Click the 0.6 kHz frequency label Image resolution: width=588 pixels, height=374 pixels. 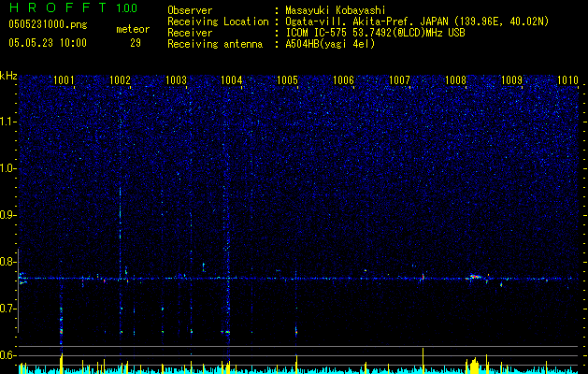[x=7, y=355]
